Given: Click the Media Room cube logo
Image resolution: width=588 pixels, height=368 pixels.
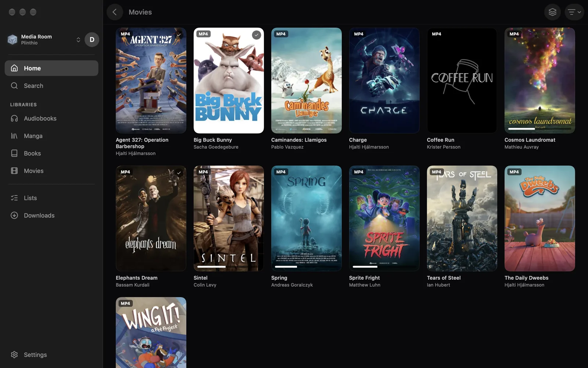Looking at the screenshot, I should (12, 40).
